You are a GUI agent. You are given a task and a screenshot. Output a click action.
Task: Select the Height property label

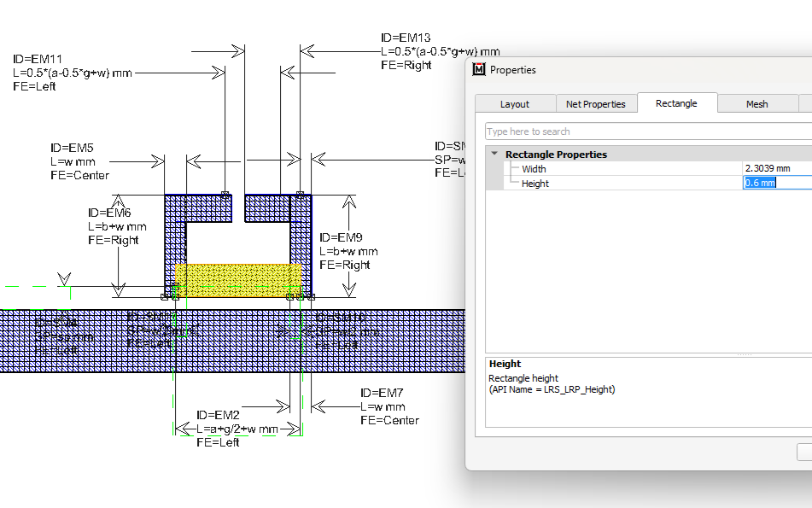point(535,184)
